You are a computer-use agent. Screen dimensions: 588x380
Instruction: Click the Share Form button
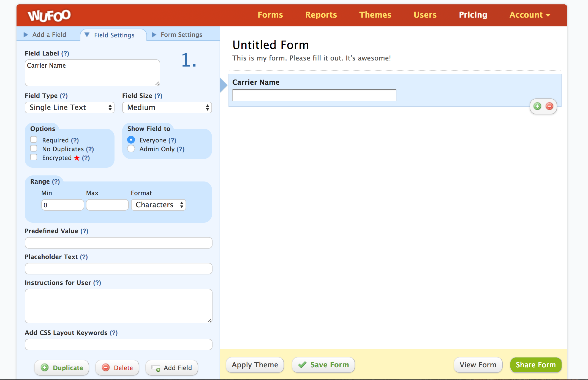(x=536, y=365)
